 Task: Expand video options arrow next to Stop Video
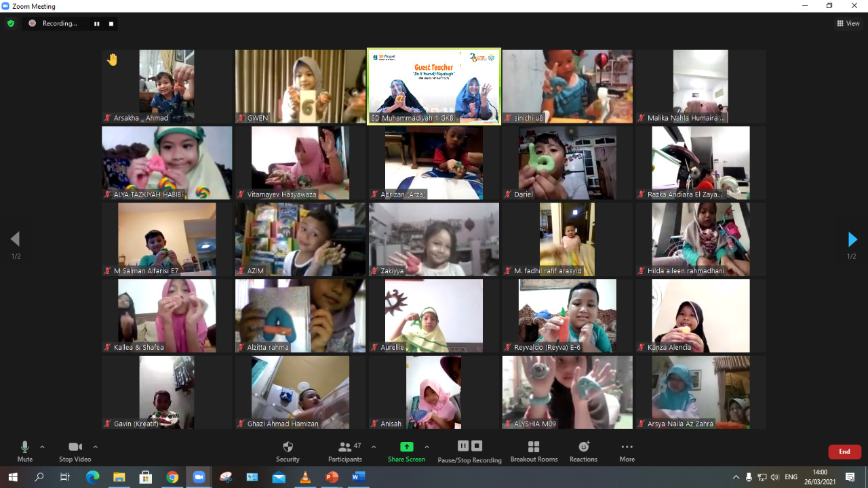pos(95,447)
